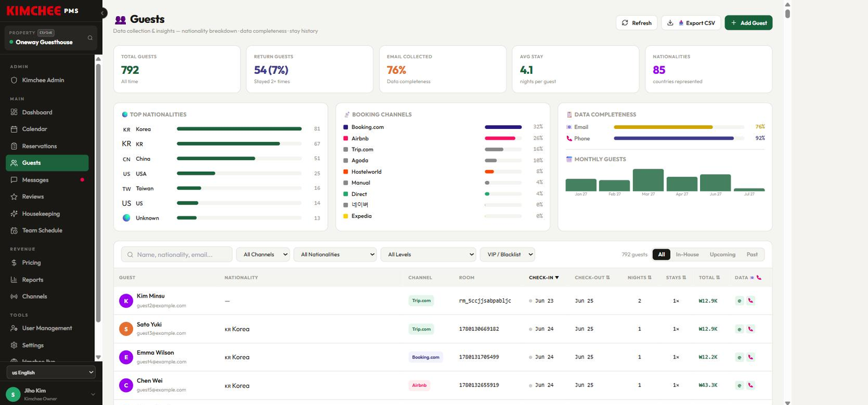The width and height of the screenshot is (868, 405).
Task: Click Emma Wilson's purple avatar
Action: (126, 357)
